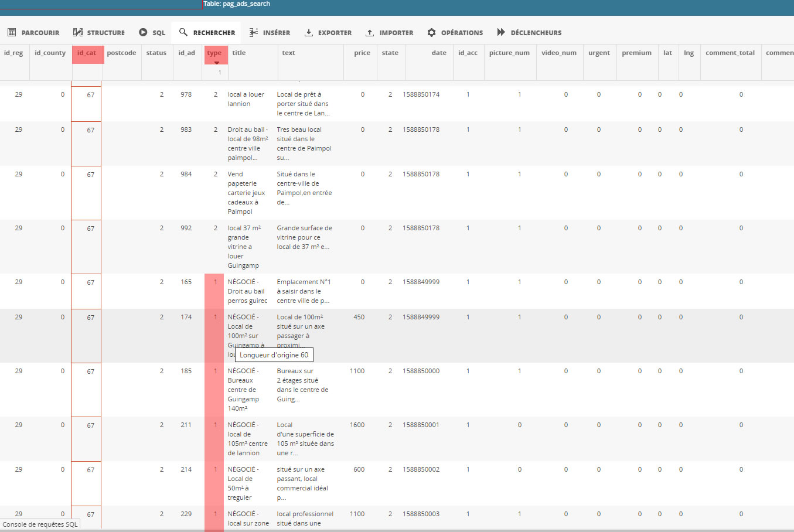Click the Importer upload icon tab
The width and height of the screenshot is (794, 532).
[x=389, y=33]
